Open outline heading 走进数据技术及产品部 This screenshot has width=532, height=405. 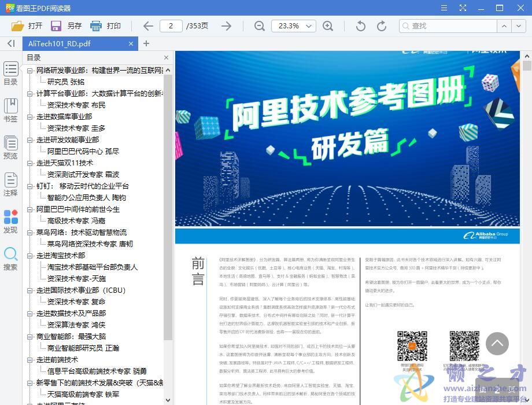71,314
